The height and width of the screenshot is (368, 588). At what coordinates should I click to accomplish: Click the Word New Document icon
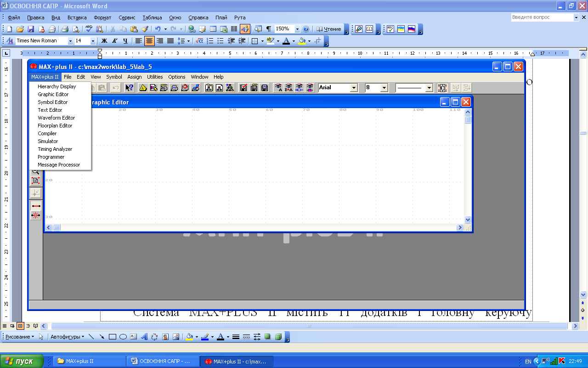point(9,29)
